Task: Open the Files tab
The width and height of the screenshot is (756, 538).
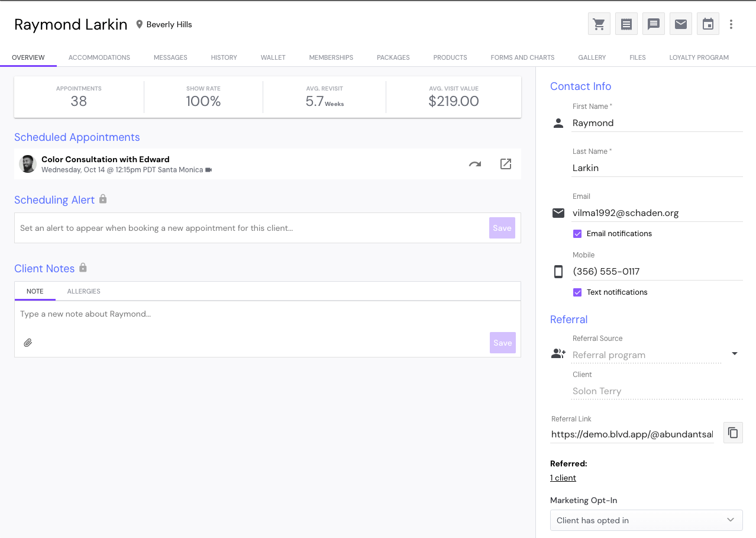Action: (x=638, y=57)
